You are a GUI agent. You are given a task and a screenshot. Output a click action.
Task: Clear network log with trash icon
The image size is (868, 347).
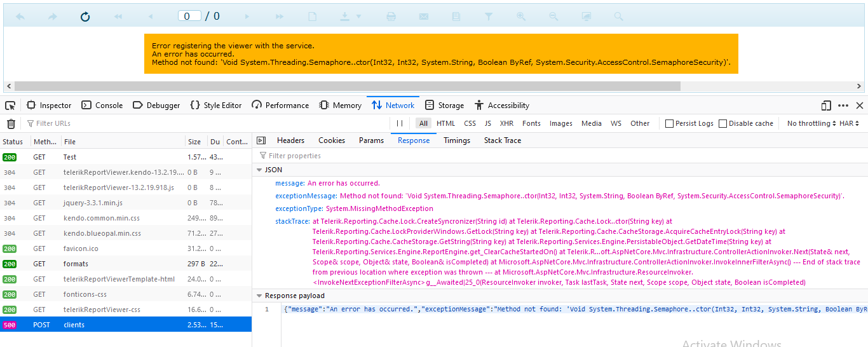point(11,124)
